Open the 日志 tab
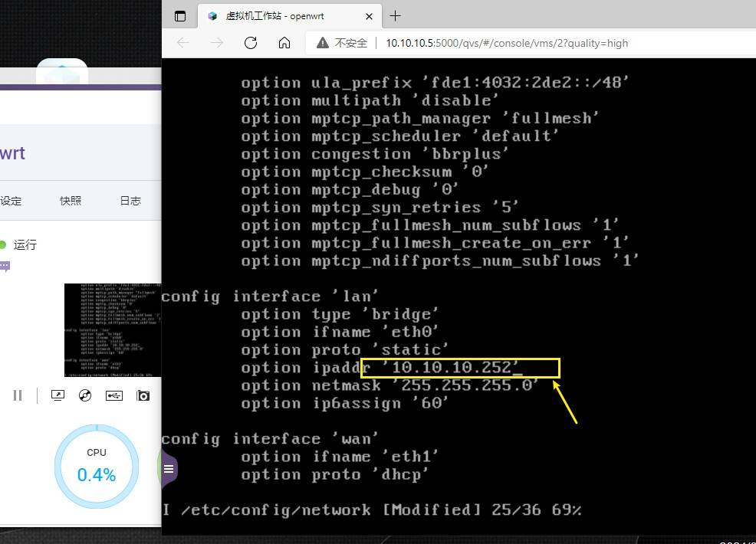 (130, 201)
